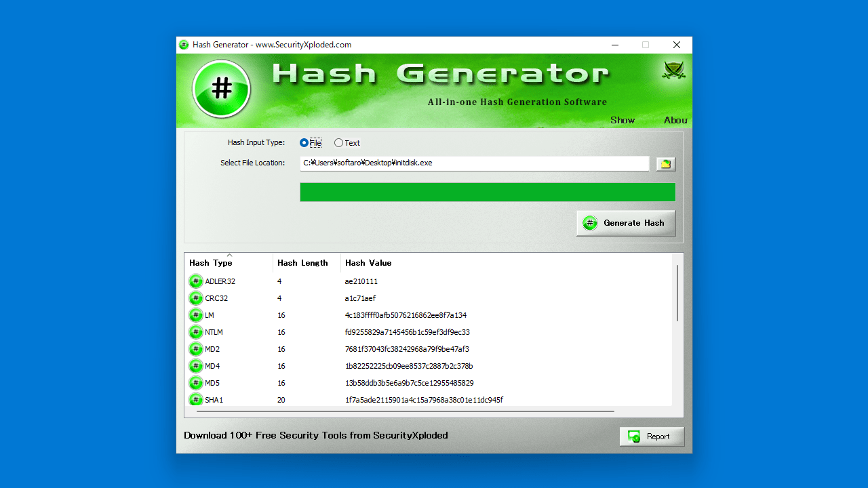Click the MD2 hash row icon
This screenshot has width=868, height=488.
click(196, 349)
